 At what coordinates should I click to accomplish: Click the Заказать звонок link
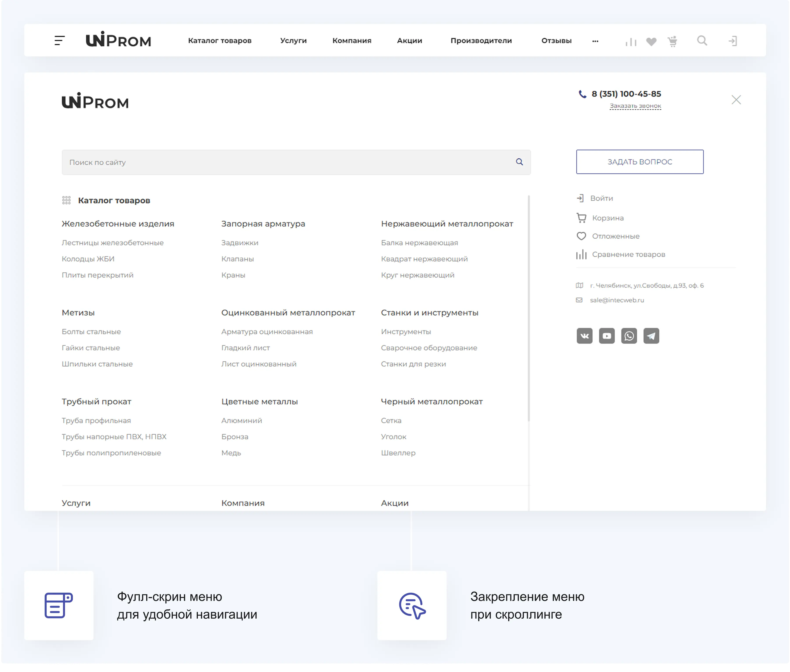(635, 106)
